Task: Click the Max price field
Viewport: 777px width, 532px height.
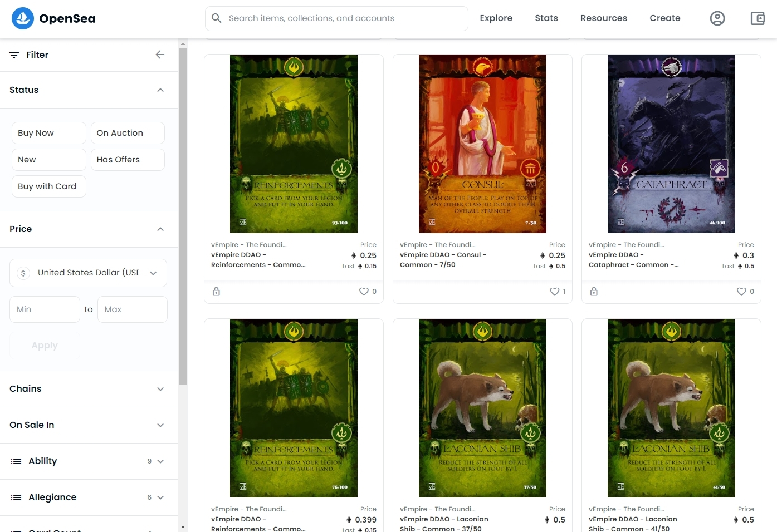Action: pos(133,309)
